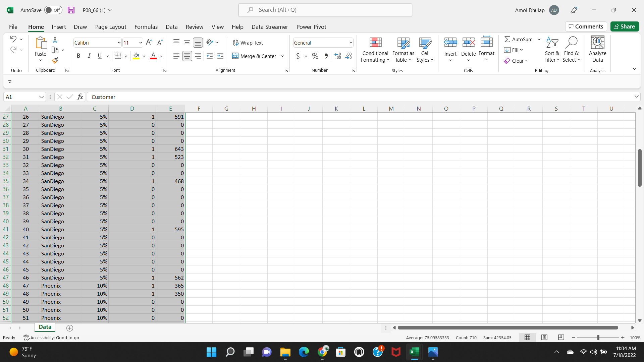The width and height of the screenshot is (644, 362).
Task: Open Excel from the Windows taskbar
Action: [x=414, y=352]
